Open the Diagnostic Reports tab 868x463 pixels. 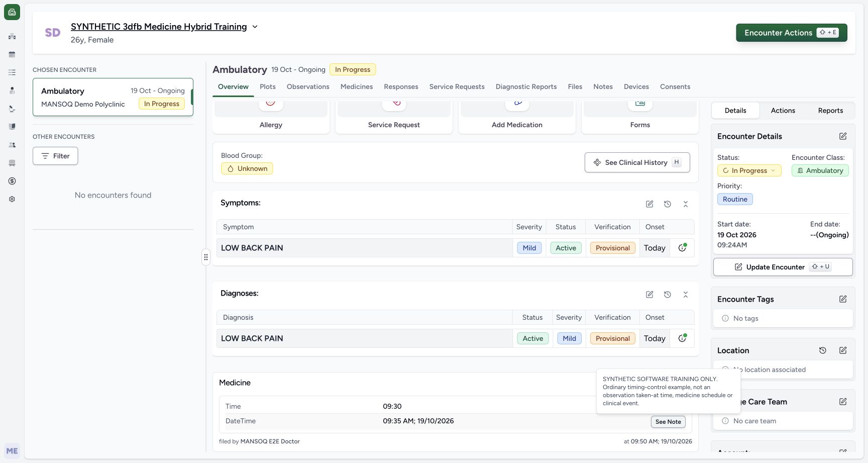[x=526, y=86]
